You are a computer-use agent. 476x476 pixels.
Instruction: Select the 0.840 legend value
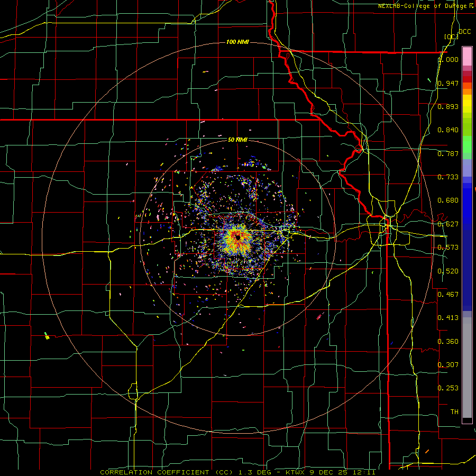pos(448,130)
